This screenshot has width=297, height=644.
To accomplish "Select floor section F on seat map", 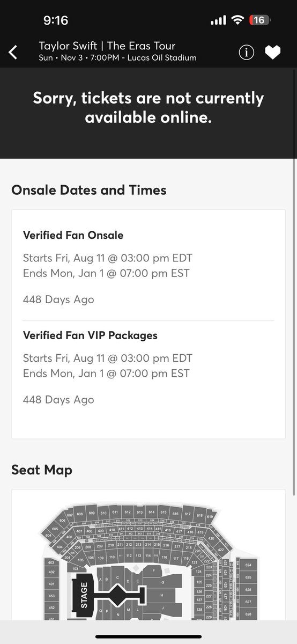I will [153, 570].
